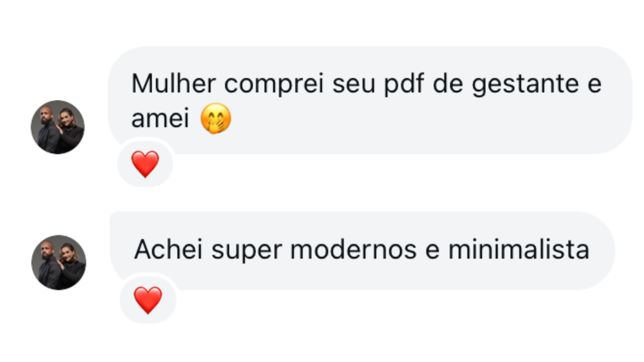This screenshot has width=644, height=362.
Task: Click the word "pdf" in first message
Action: [x=404, y=84]
